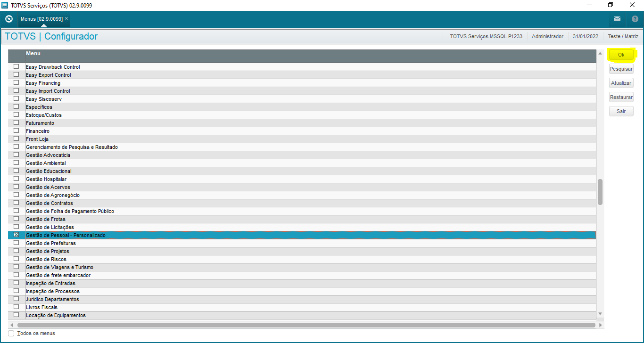Check the Front Loja checkbox
The width and height of the screenshot is (644, 343).
[17, 139]
